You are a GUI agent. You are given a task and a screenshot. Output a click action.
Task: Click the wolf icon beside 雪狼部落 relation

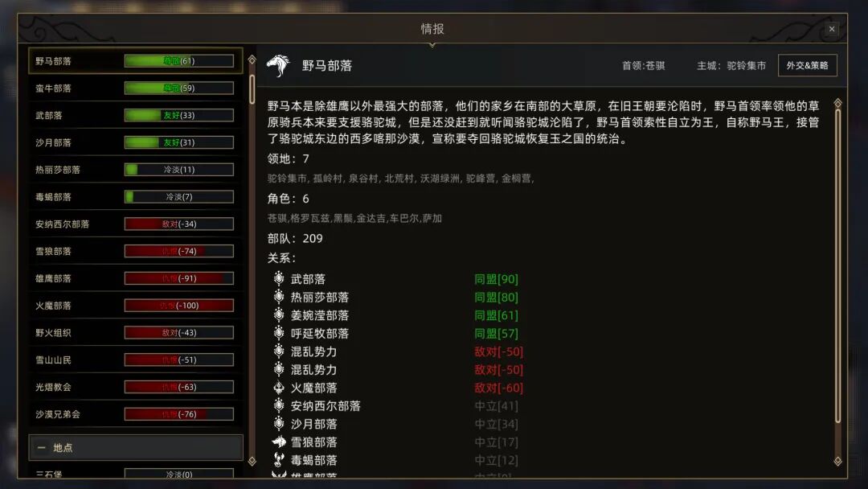click(x=279, y=442)
